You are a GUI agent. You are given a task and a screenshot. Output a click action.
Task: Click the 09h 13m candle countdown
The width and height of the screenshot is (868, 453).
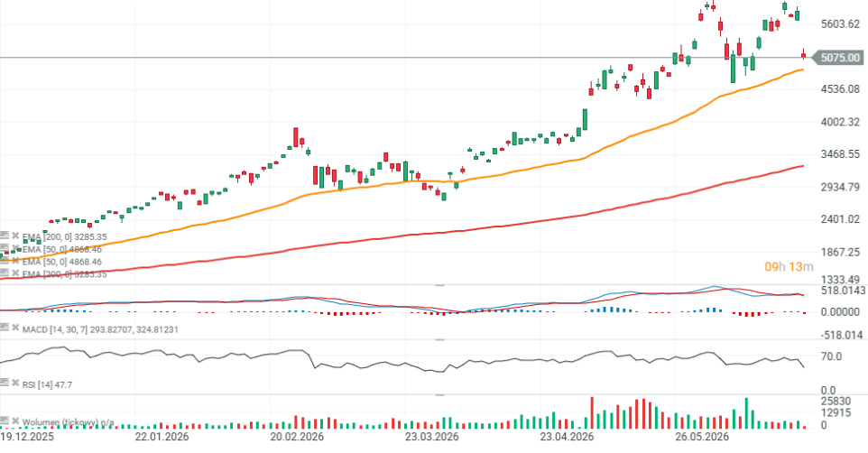tap(789, 267)
